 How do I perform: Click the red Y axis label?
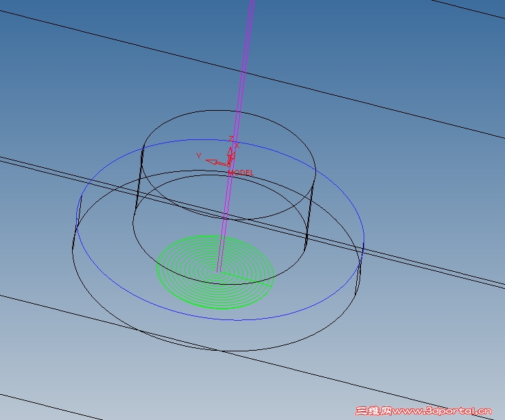click(x=198, y=156)
